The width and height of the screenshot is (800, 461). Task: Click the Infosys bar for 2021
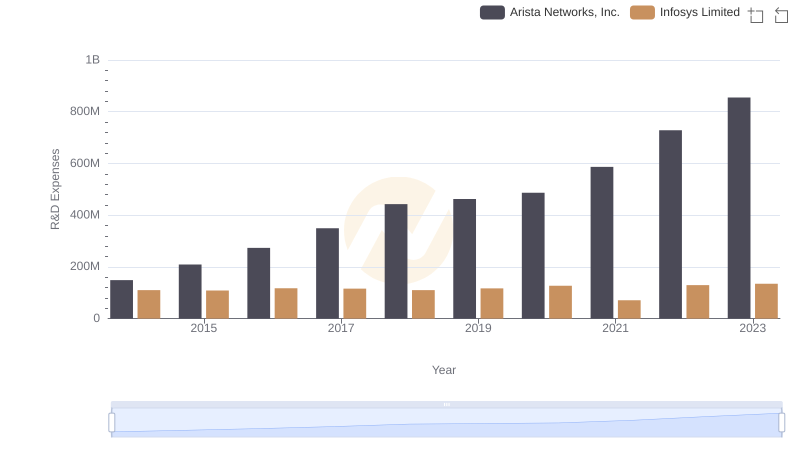629,310
